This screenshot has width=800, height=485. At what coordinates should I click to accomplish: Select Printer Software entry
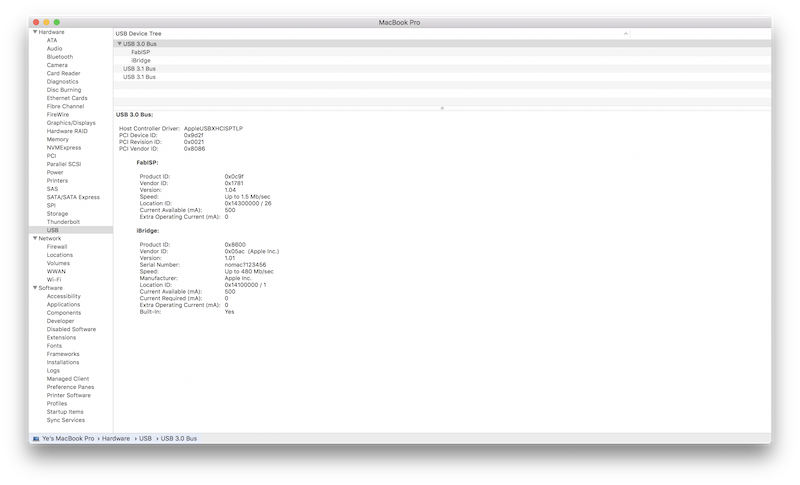68,395
